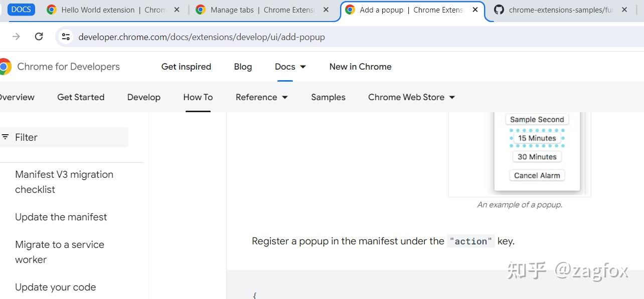Click the Filter icon in sidebar
This screenshot has height=299, width=644.
[x=5, y=137]
